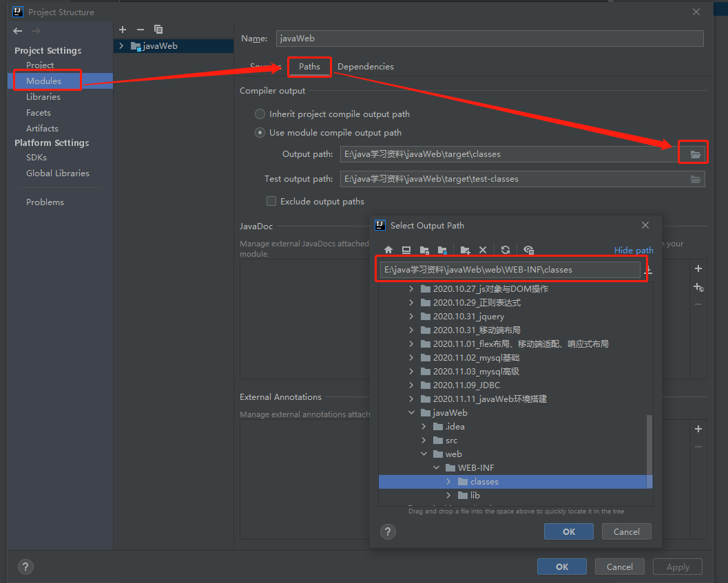Click the folder browse icon next to Test output path
Image resolution: width=728 pixels, height=583 pixels.
pos(696,179)
